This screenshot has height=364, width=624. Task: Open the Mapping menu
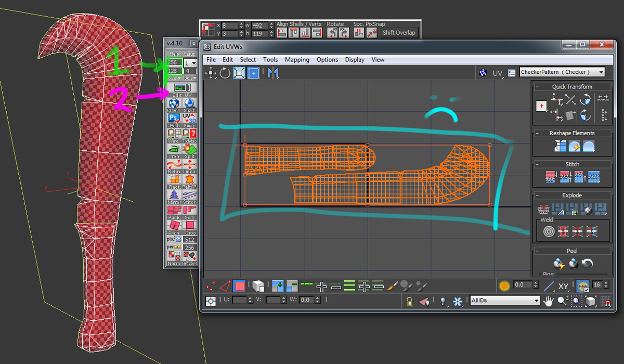pos(297,60)
